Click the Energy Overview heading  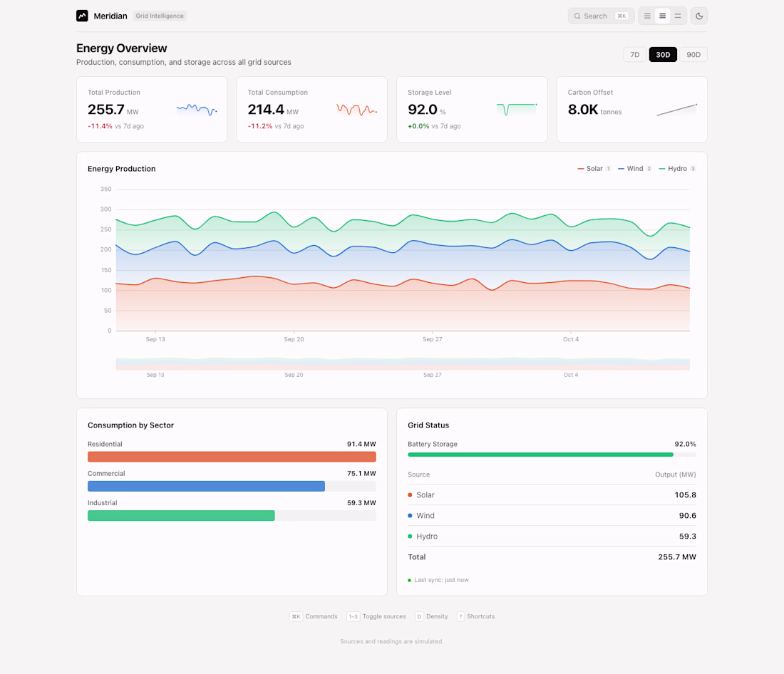(121, 48)
